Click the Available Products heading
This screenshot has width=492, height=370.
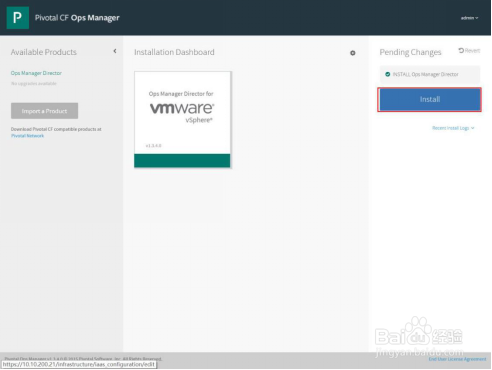pyautogui.click(x=44, y=52)
